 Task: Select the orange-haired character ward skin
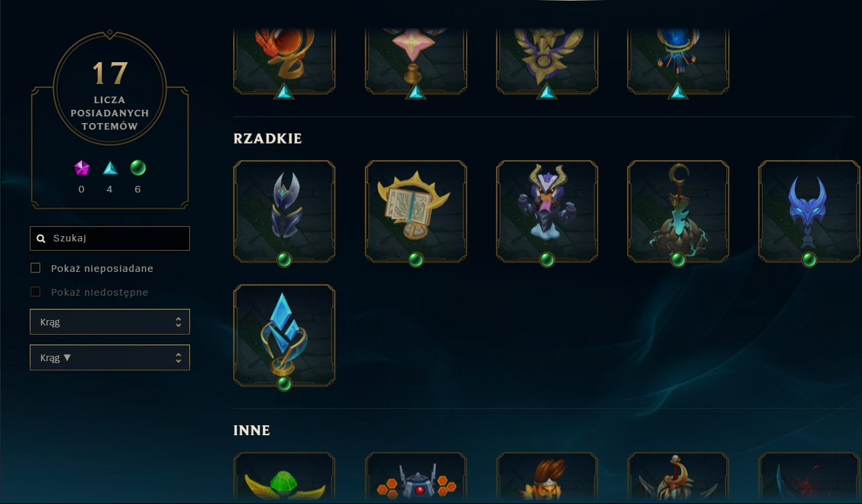pos(547,478)
